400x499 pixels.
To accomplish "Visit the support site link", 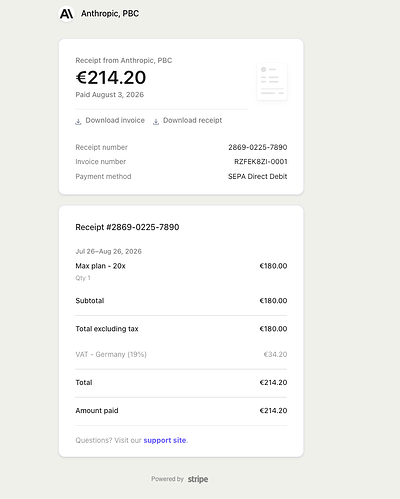I will click(x=165, y=440).
